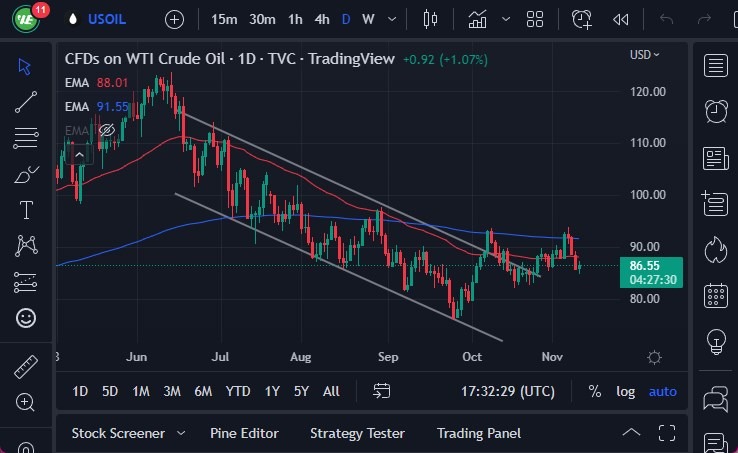Toggle auto scale for the chart
The height and width of the screenshot is (453, 738).
pos(662,391)
